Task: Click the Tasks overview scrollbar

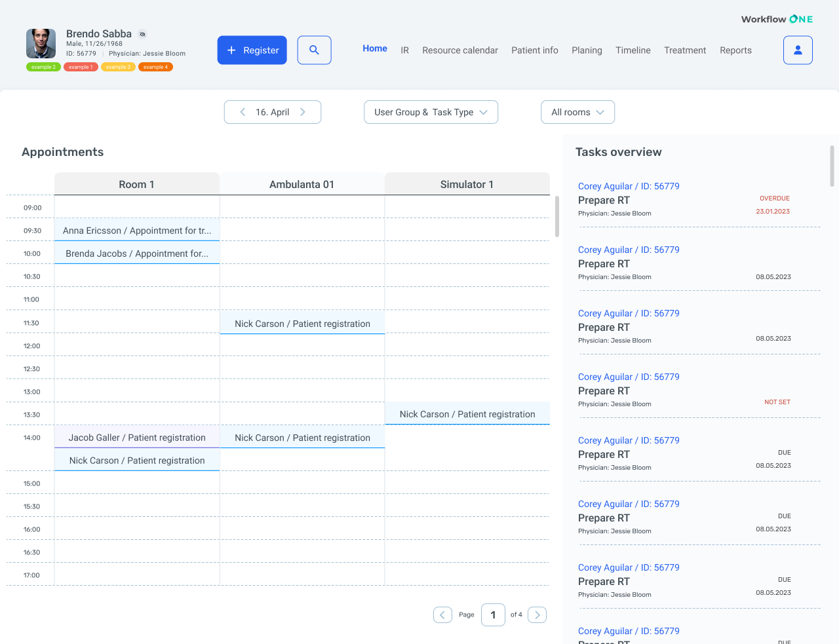Action: coord(832,166)
